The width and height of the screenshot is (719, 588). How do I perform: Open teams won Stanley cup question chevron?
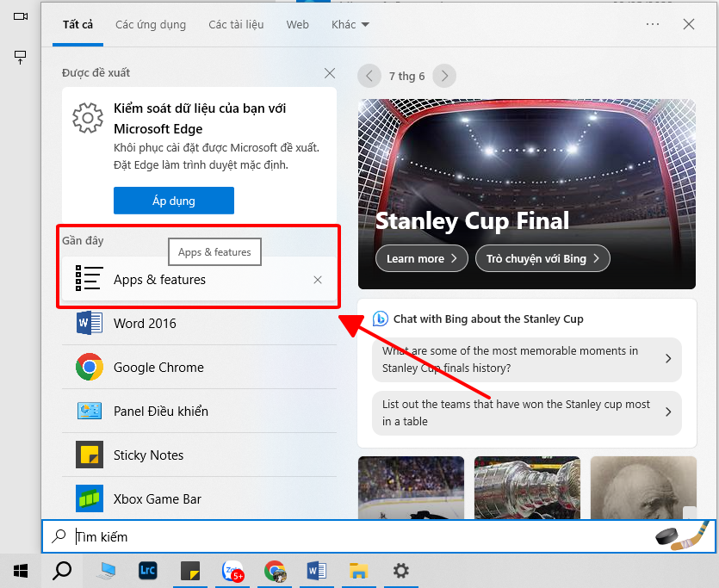[x=668, y=412]
